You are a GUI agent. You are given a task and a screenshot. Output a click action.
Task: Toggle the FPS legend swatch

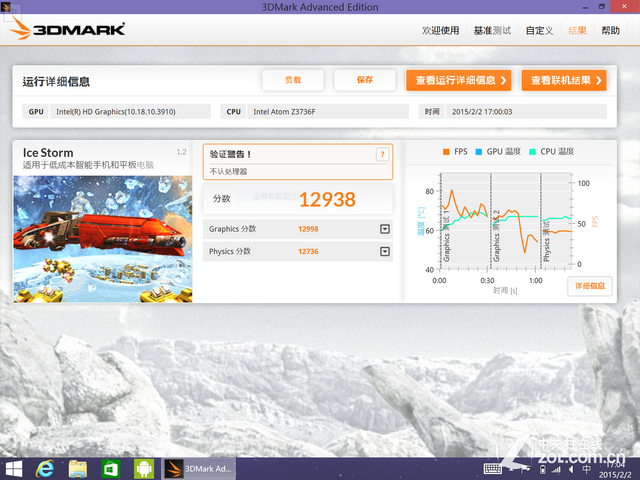(x=446, y=152)
